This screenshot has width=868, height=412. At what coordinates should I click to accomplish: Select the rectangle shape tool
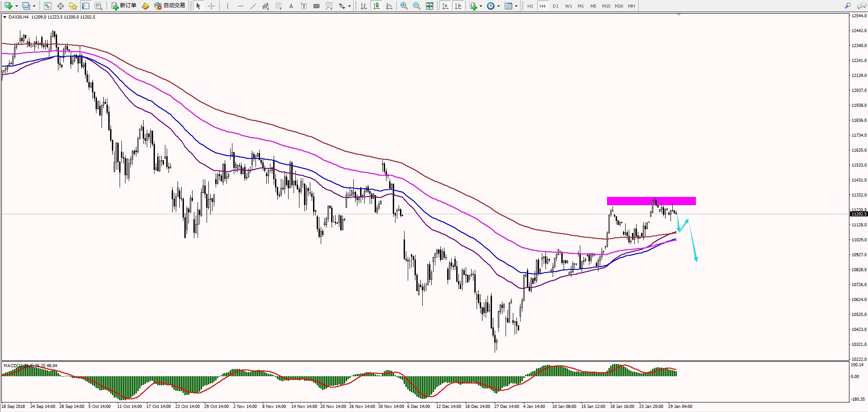point(316,6)
